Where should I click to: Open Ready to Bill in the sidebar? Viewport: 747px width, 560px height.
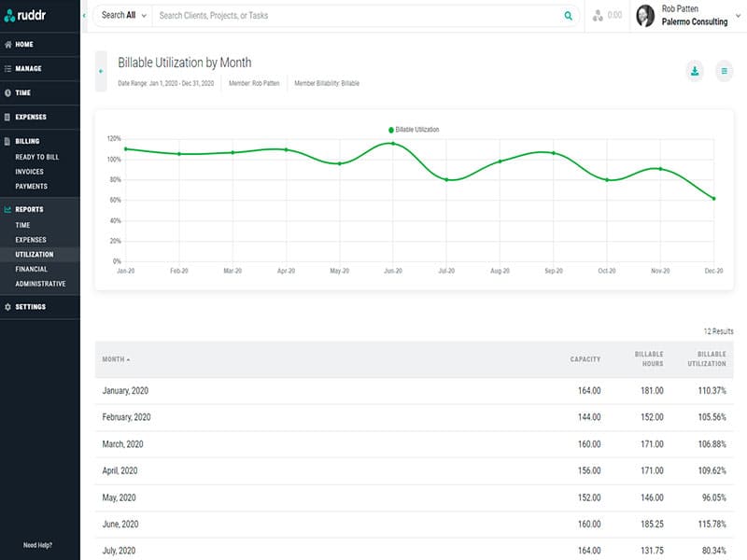coord(37,157)
